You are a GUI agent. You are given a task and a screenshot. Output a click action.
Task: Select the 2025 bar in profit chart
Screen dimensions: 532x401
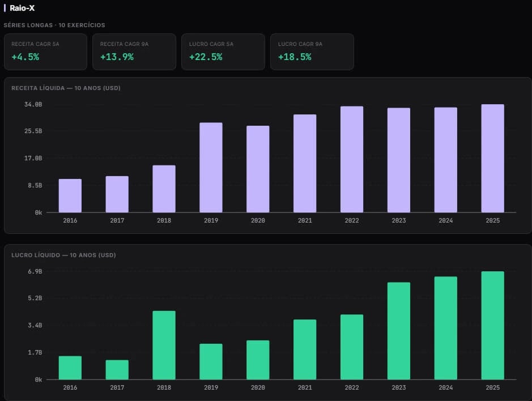pyautogui.click(x=493, y=325)
